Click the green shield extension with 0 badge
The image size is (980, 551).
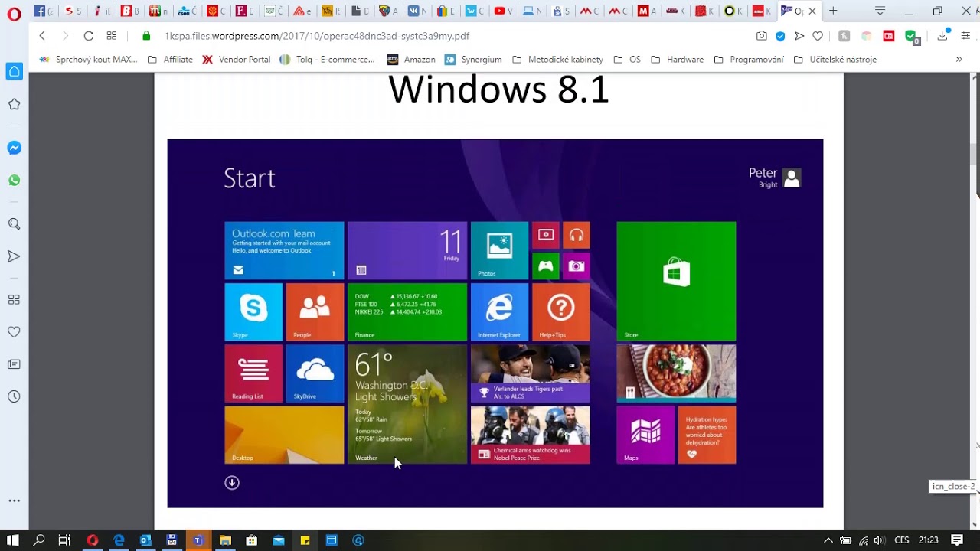tap(911, 37)
